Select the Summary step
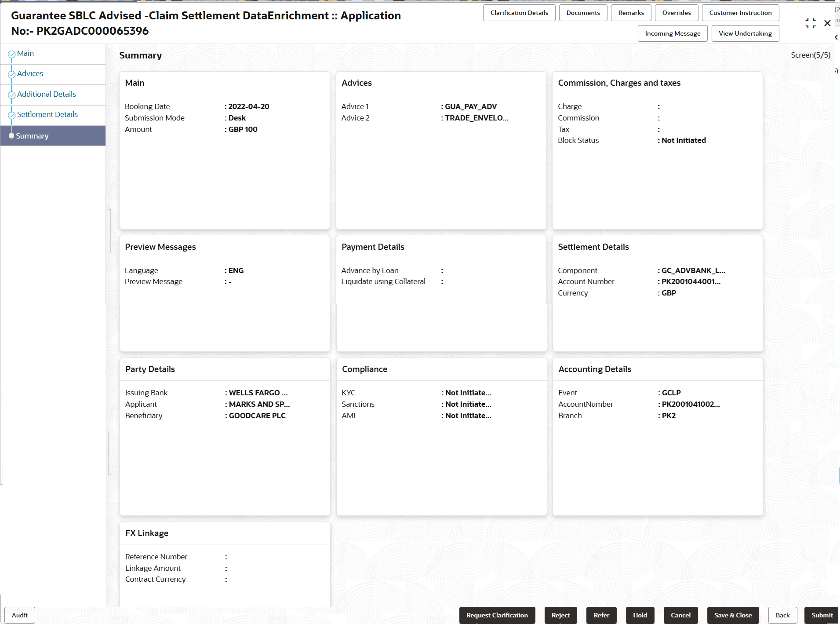840x624 pixels. pyautogui.click(x=53, y=136)
